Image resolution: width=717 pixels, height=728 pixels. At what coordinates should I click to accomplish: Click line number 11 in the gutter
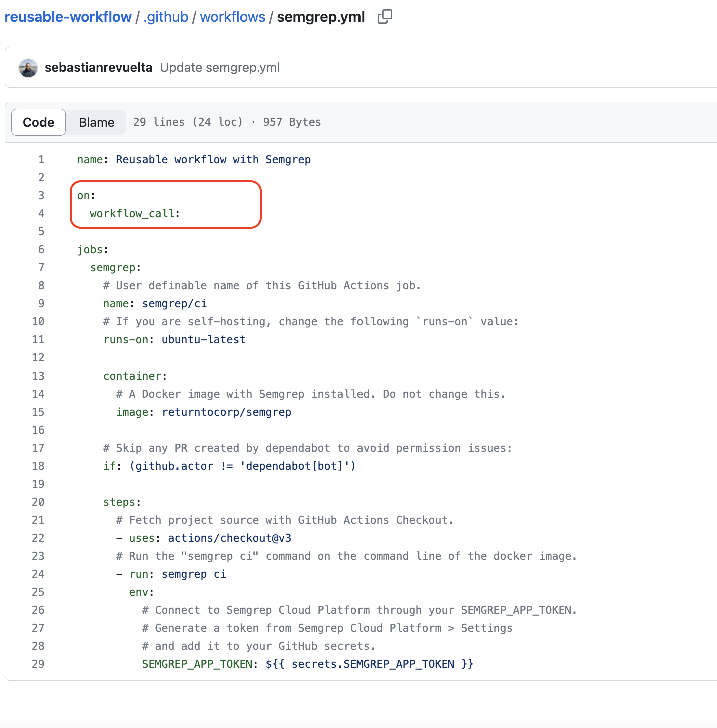click(x=38, y=340)
